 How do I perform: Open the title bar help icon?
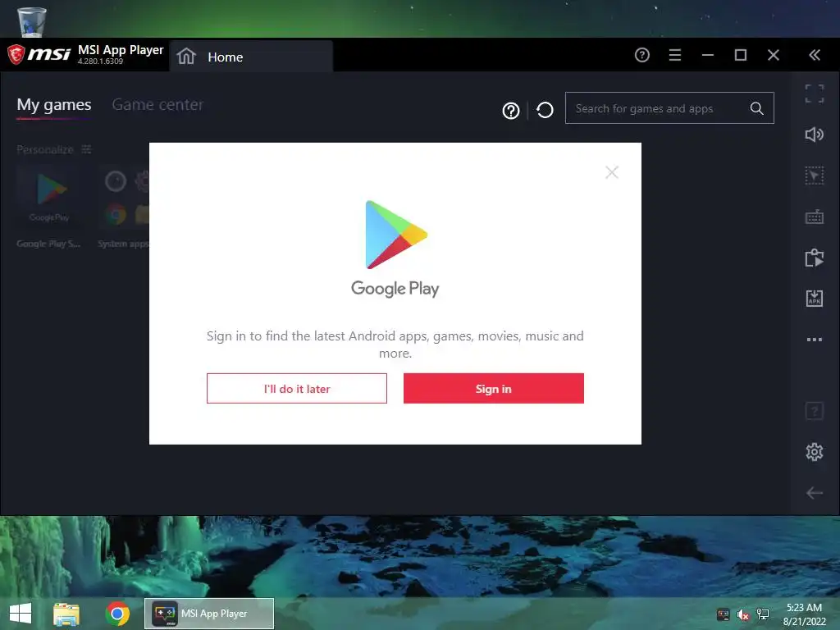pyautogui.click(x=641, y=55)
